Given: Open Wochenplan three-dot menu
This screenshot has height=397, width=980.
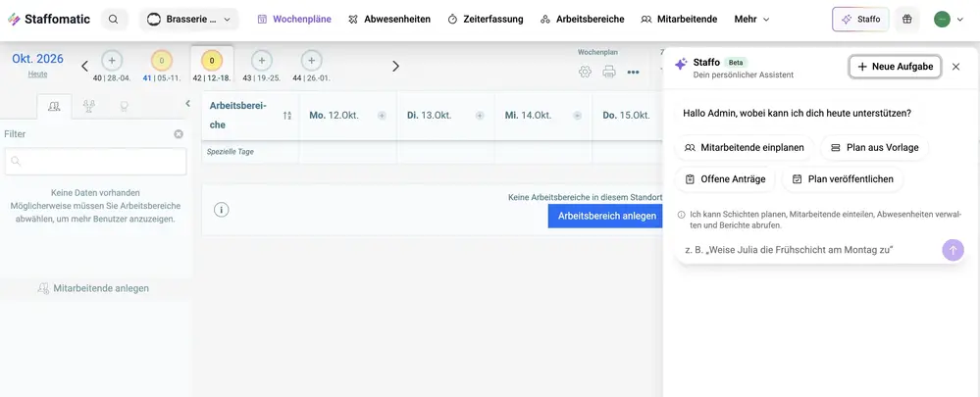Looking at the screenshot, I should click(633, 73).
